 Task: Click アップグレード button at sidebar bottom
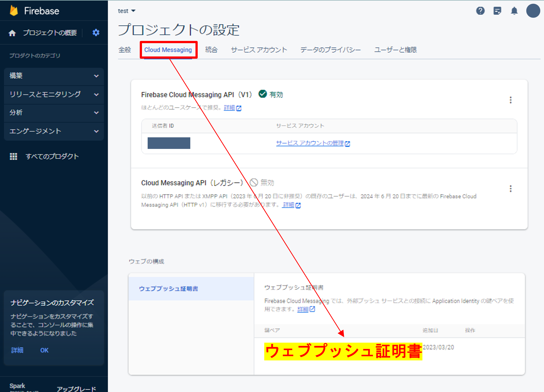click(x=76, y=389)
